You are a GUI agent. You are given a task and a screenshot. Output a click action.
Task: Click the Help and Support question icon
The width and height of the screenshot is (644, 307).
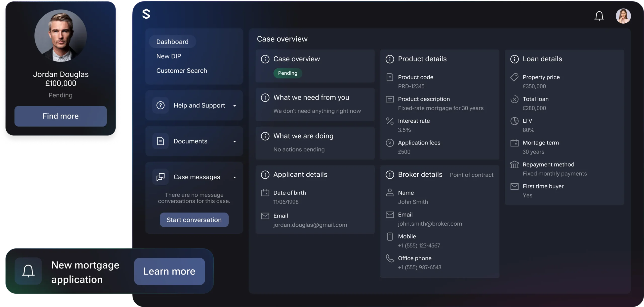160,105
